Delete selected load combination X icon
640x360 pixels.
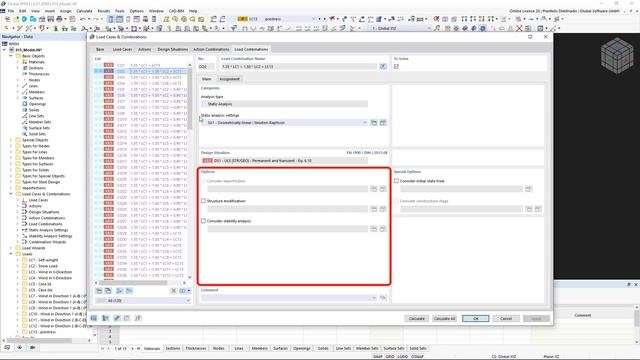[173, 291]
